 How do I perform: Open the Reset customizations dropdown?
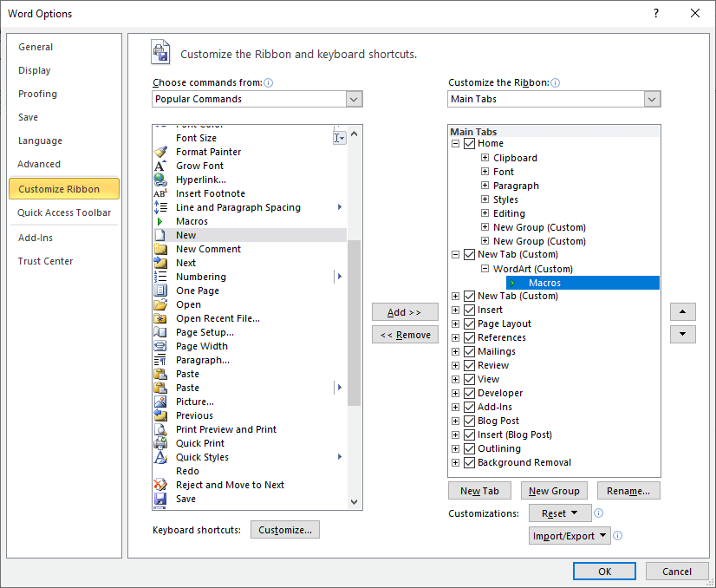point(560,513)
